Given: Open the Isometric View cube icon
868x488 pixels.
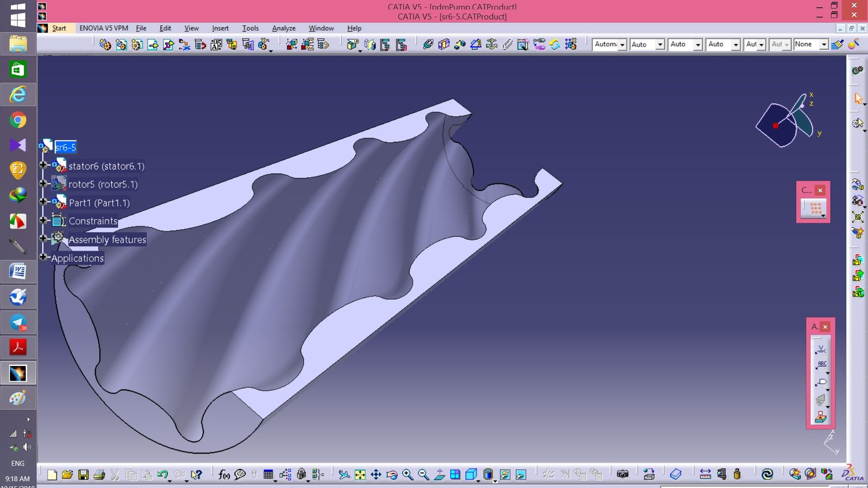Looking at the screenshot, I should [x=471, y=475].
